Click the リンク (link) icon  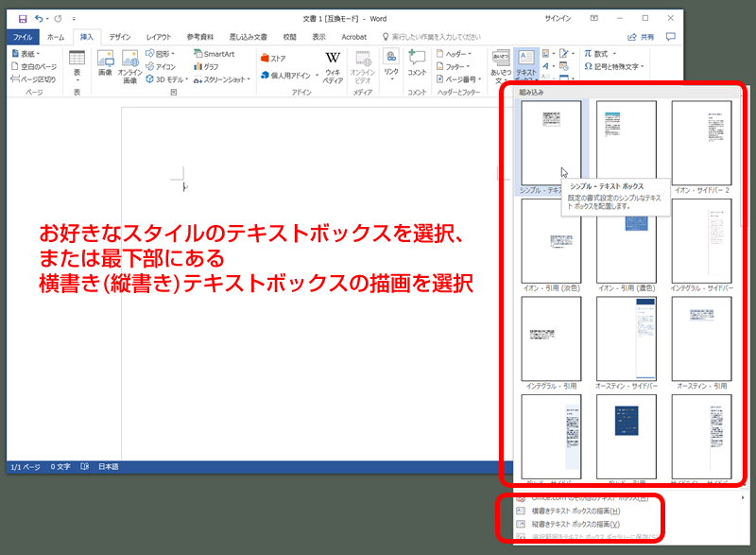[391, 63]
